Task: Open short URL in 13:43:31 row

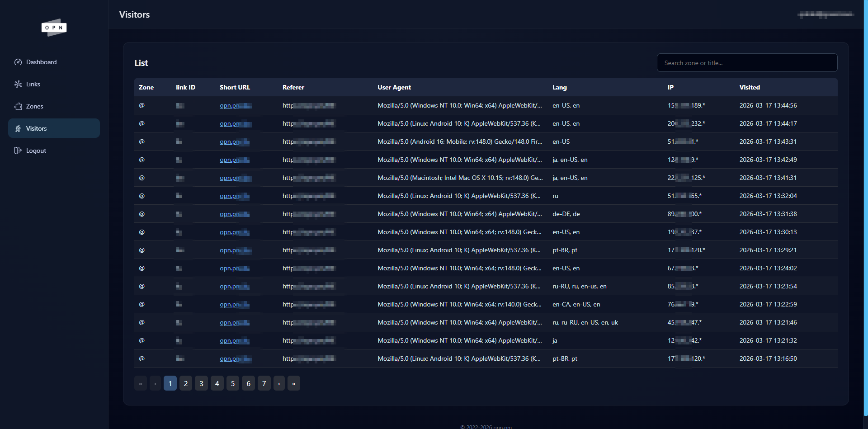Action: pos(235,141)
